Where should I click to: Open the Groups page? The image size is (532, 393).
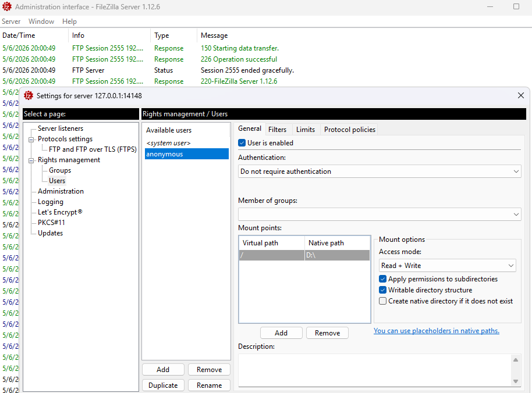pos(60,170)
